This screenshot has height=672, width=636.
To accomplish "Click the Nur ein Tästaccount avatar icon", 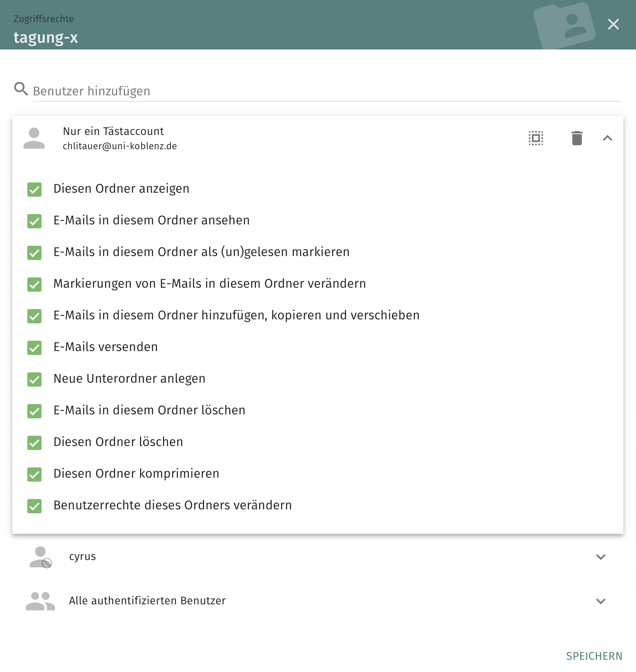I will tap(34, 138).
